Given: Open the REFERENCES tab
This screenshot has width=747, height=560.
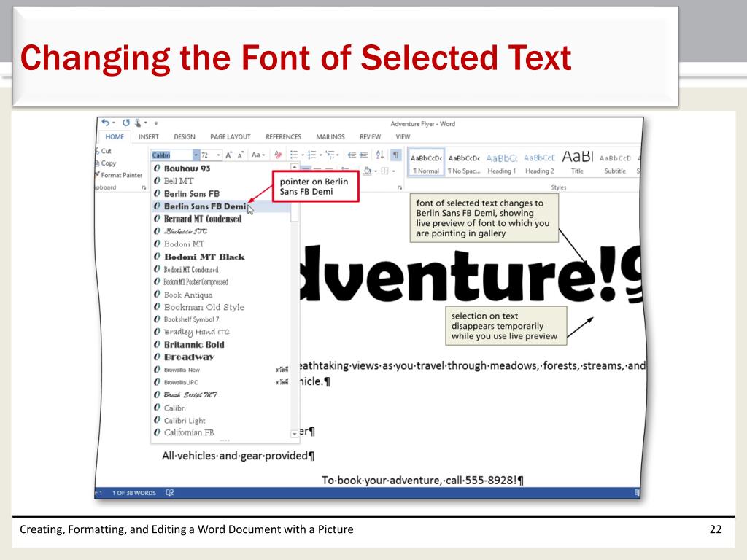Looking at the screenshot, I should pyautogui.click(x=284, y=136).
